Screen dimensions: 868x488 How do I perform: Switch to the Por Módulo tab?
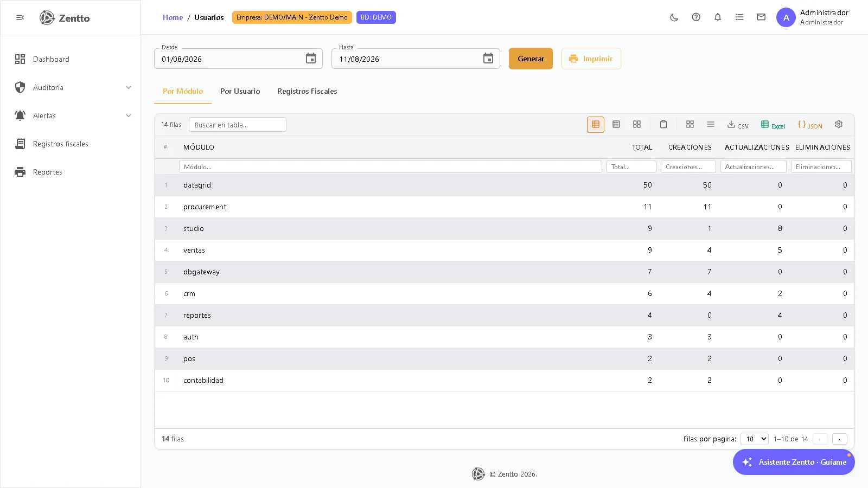(x=183, y=91)
